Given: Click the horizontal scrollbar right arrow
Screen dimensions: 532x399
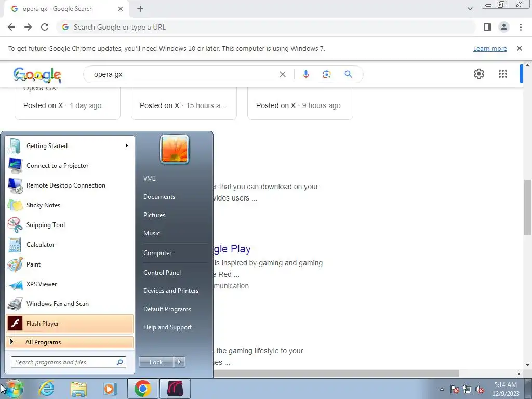Looking at the screenshot, I should 519,374.
